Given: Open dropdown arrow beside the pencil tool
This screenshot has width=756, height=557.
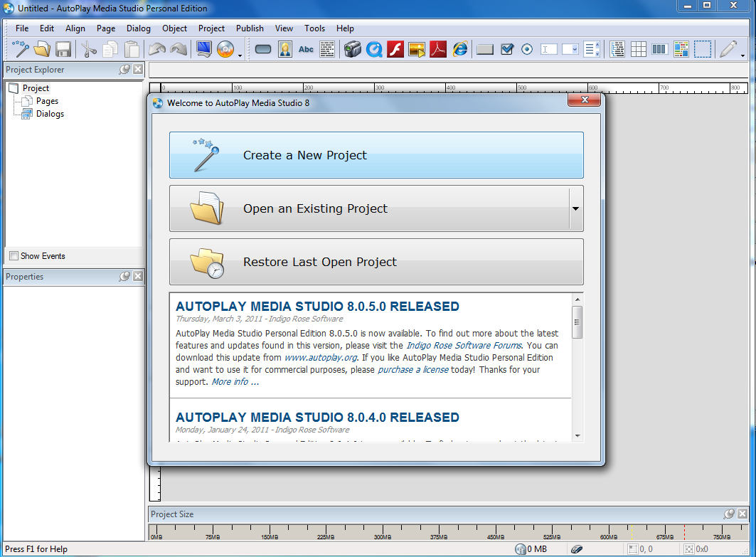Looking at the screenshot, I should 742,55.
